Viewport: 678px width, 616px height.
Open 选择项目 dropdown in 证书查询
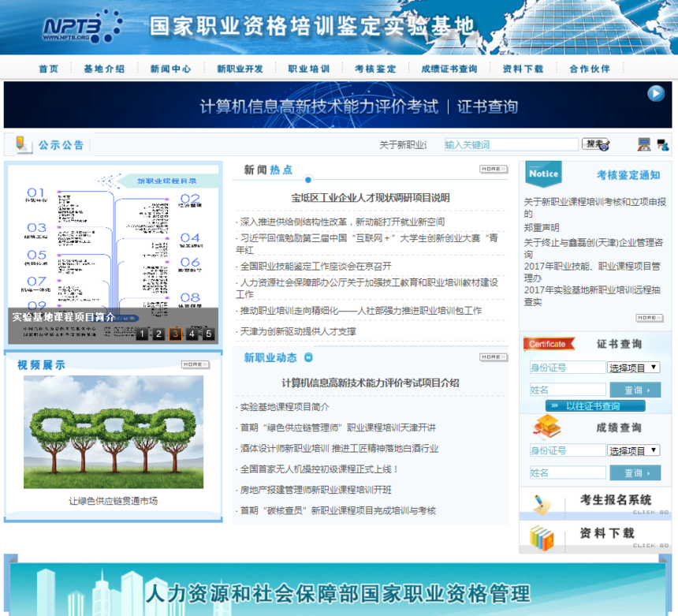tap(634, 368)
